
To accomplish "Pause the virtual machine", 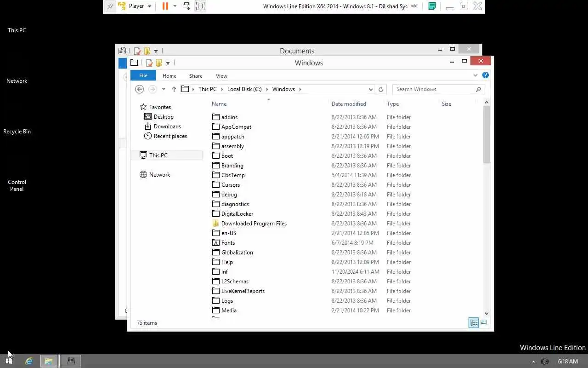I will (x=165, y=6).
